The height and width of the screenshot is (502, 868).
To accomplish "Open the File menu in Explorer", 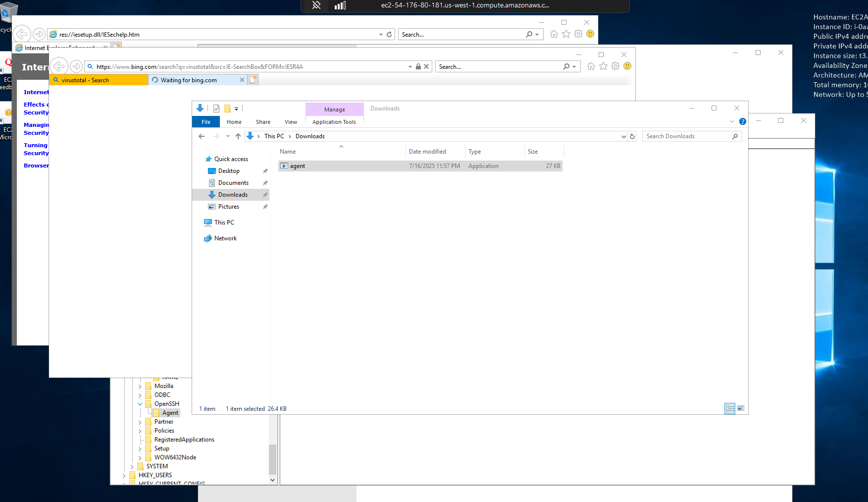I will [206, 122].
